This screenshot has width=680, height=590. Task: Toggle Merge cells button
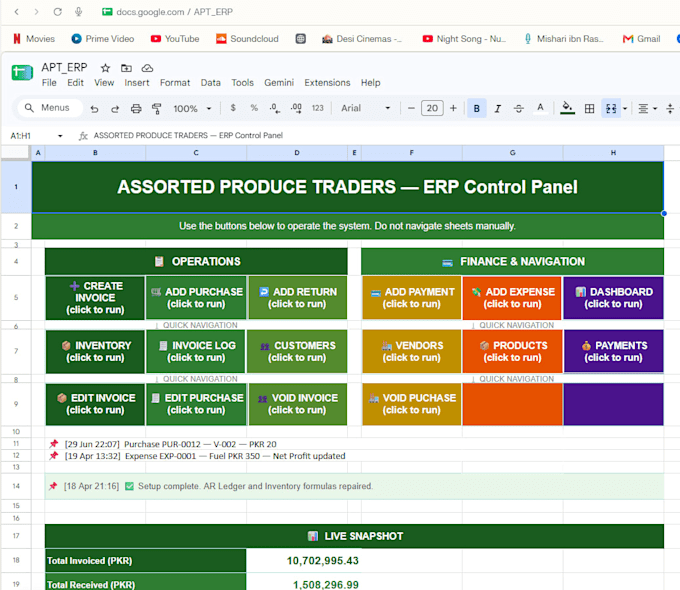click(x=611, y=108)
